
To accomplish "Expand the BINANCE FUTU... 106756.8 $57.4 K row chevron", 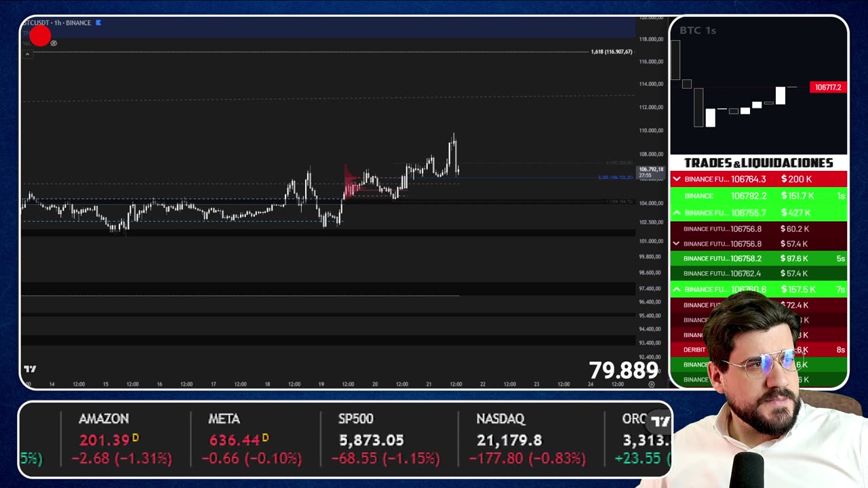I will point(676,243).
